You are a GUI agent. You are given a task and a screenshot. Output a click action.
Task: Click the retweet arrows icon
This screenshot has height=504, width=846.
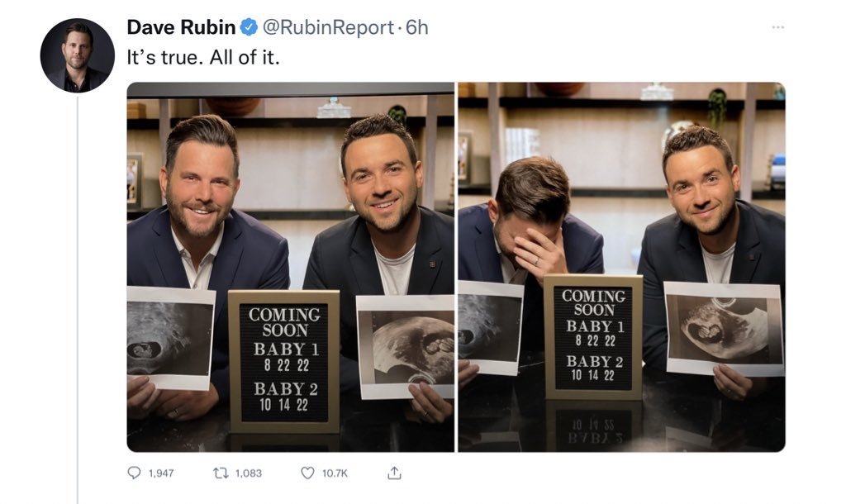221,473
